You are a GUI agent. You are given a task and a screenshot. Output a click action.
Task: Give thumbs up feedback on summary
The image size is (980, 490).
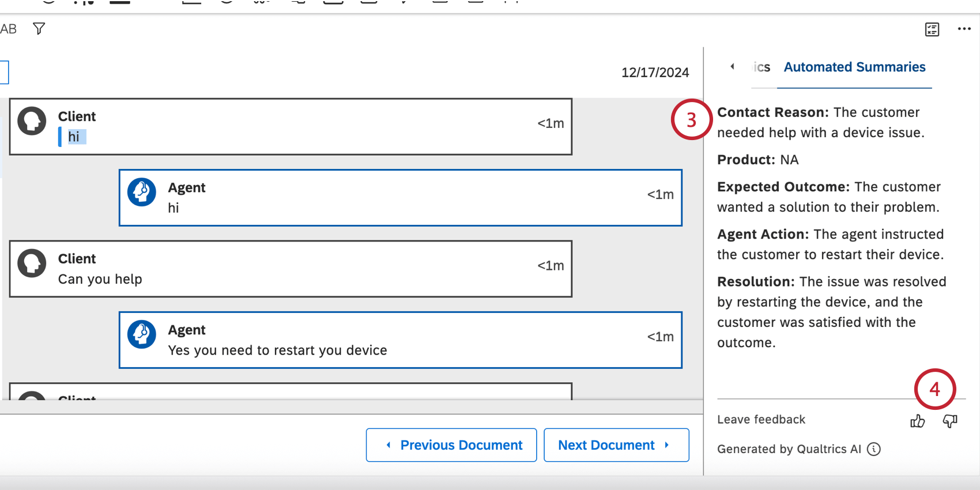[917, 421]
